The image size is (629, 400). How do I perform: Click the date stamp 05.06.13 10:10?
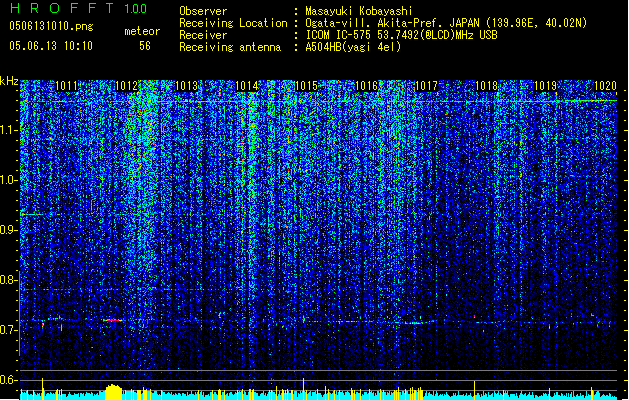(51, 46)
